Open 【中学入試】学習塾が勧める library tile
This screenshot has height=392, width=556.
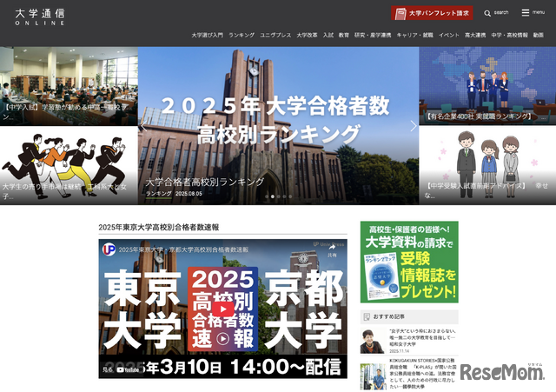69,86
